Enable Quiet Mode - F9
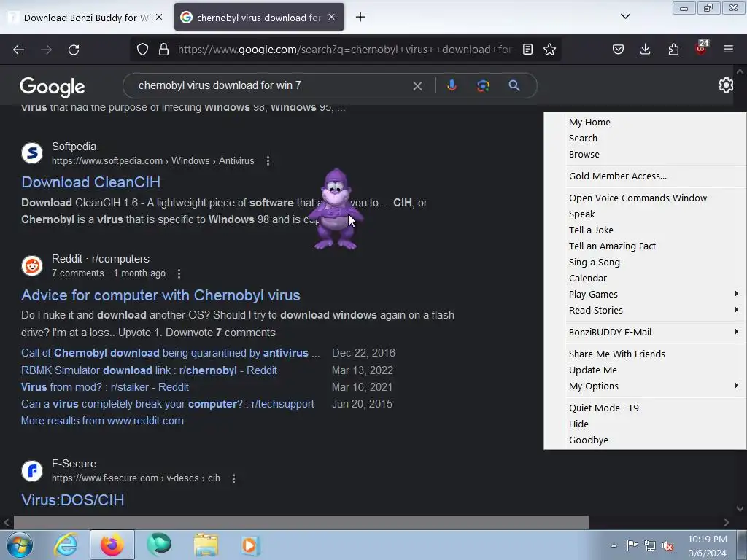Image resolution: width=747 pixels, height=560 pixels. [603, 408]
